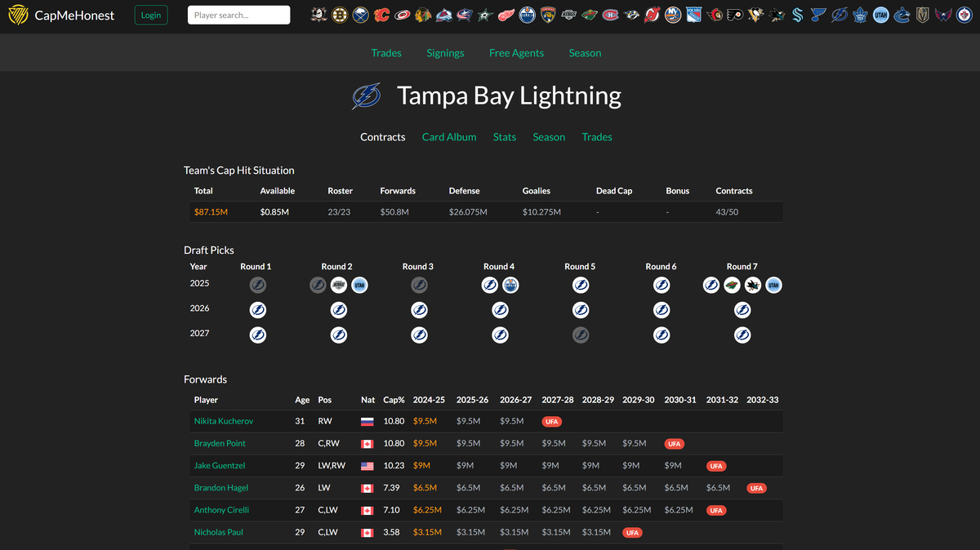Open the Washington Capitals logo
980x550 pixels.
click(x=943, y=15)
